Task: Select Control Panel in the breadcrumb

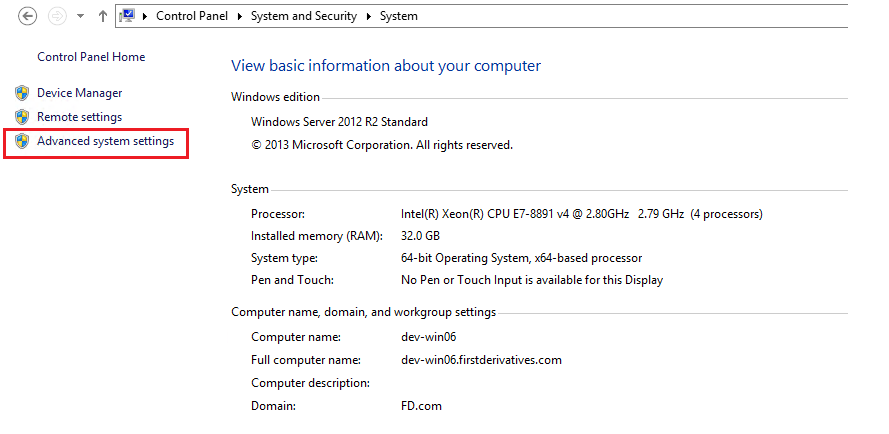Action: (x=192, y=16)
